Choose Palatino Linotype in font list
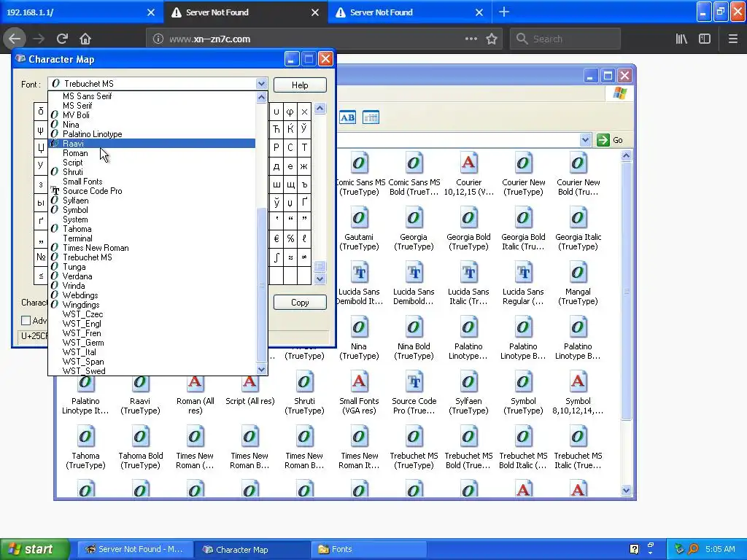The image size is (747, 560). click(x=152, y=134)
